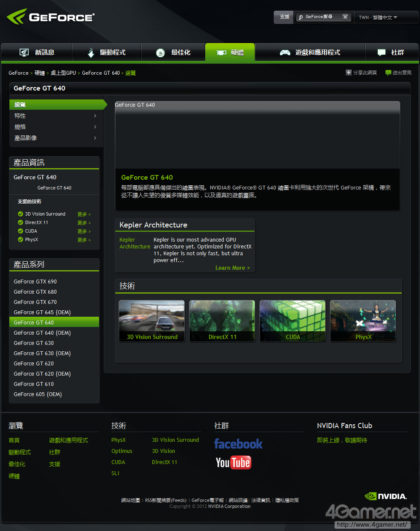Click the news monitor icon on the 新訊息 tab
The image size is (420, 531).
pyautogui.click(x=24, y=53)
